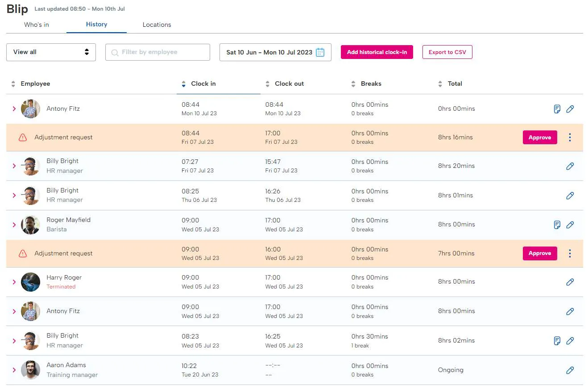Screen dimensions: 588x389
Task: Open the Locations tab
Action: pos(157,25)
